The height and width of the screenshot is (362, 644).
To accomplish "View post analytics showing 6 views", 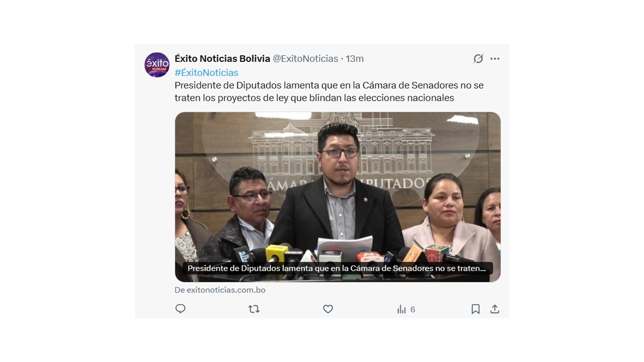I will tap(406, 309).
